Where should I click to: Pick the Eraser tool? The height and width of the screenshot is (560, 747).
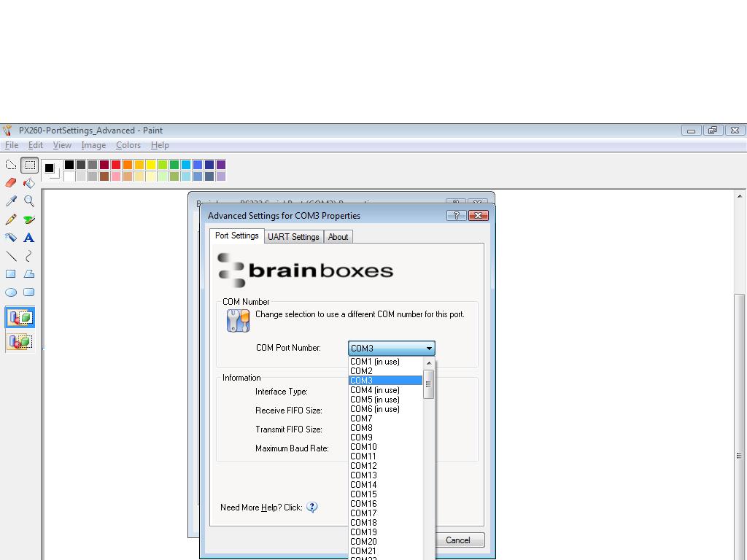10,183
